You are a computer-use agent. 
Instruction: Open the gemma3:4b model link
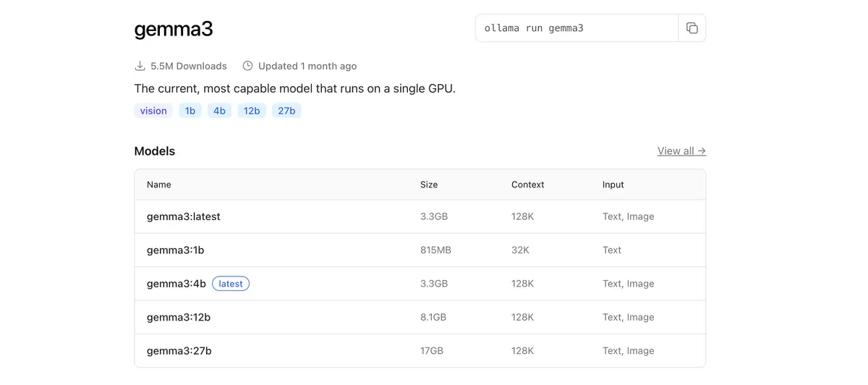pyautogui.click(x=176, y=284)
